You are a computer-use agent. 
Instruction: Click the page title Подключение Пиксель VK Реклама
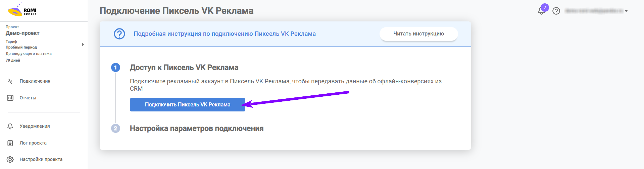coord(177,11)
